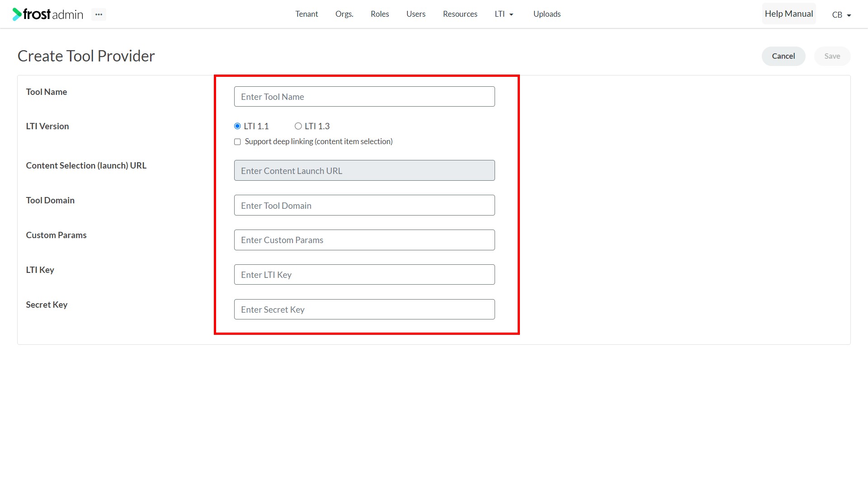868x488 pixels.
Task: Click the Enter Custom Params field
Action: [x=364, y=240]
